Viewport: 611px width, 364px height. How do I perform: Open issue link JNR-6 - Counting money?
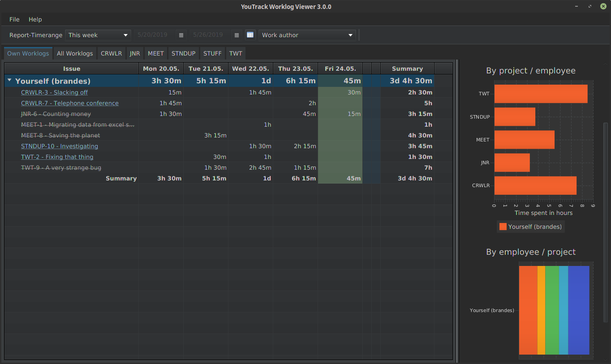coord(56,114)
